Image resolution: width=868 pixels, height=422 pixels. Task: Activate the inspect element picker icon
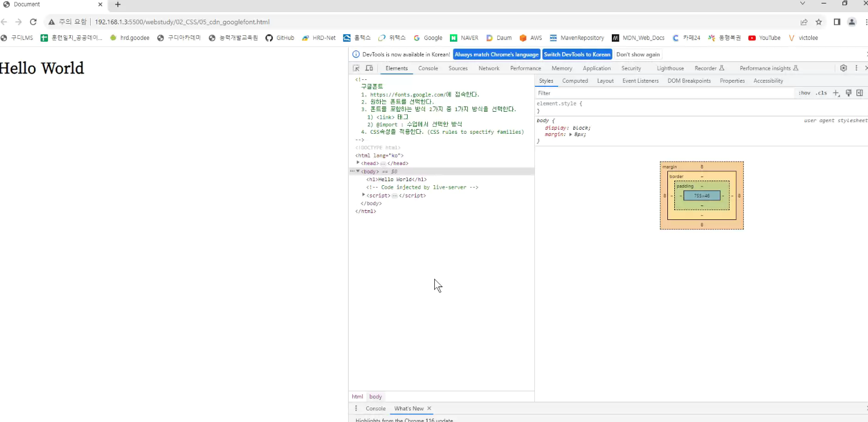point(356,68)
